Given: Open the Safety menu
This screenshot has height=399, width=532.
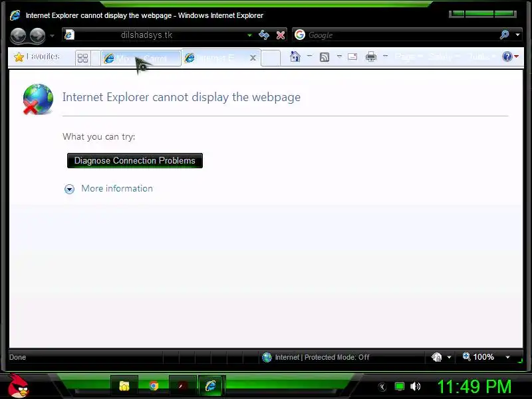Looking at the screenshot, I should coord(444,57).
